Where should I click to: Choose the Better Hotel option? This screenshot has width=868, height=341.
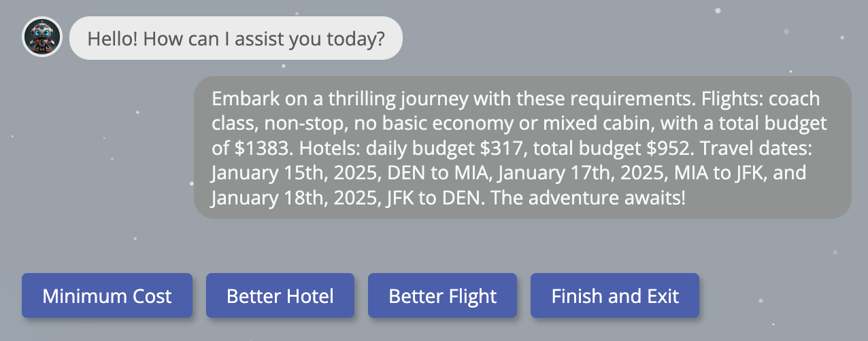(280, 296)
